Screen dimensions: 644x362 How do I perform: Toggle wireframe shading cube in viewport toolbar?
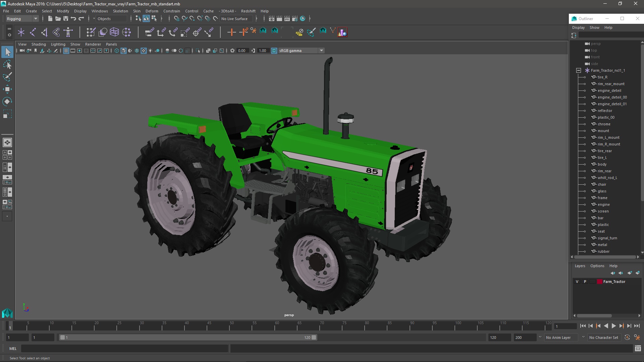pyautogui.click(x=116, y=51)
